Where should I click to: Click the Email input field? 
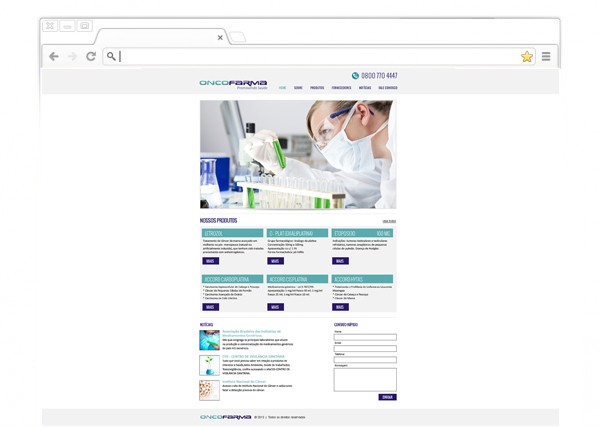click(365, 349)
